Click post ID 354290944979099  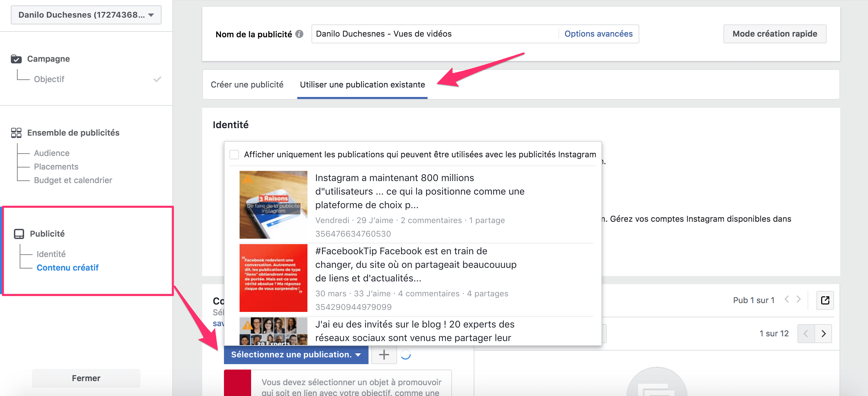click(354, 307)
